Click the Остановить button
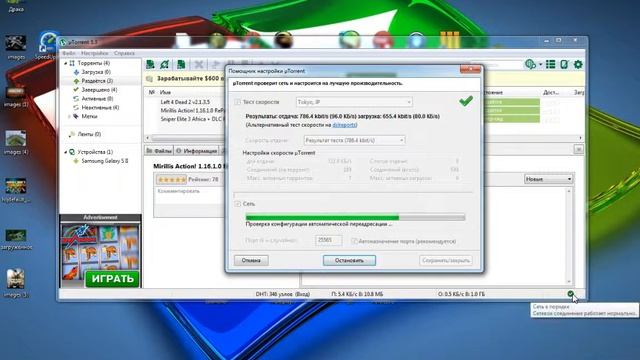Screen dimensions: 640x360 [x=349, y=260]
